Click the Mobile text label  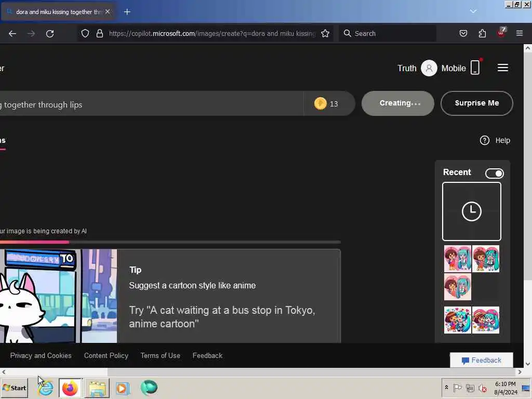(454, 68)
